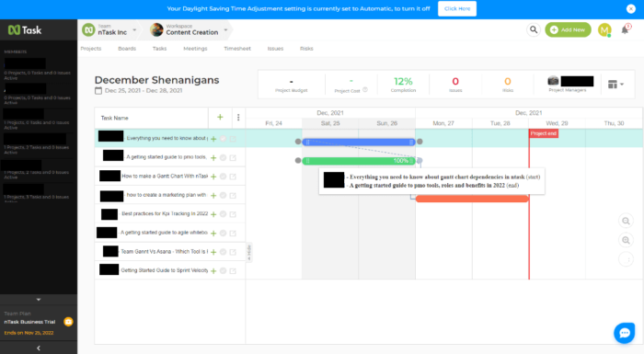Toggle completion of 'A getting started guide to pmo'
Image resolution: width=644 pixels, height=354 pixels.
(223, 158)
